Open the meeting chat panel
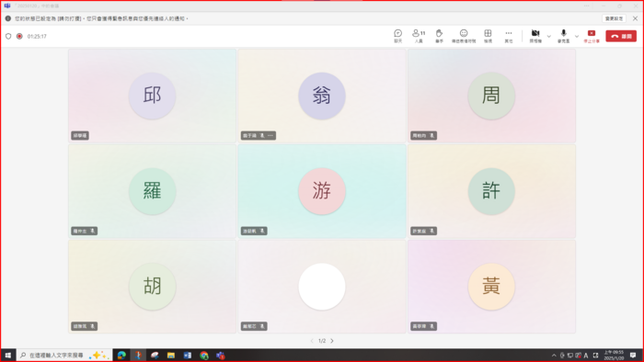The height and width of the screenshot is (362, 644). tap(397, 36)
